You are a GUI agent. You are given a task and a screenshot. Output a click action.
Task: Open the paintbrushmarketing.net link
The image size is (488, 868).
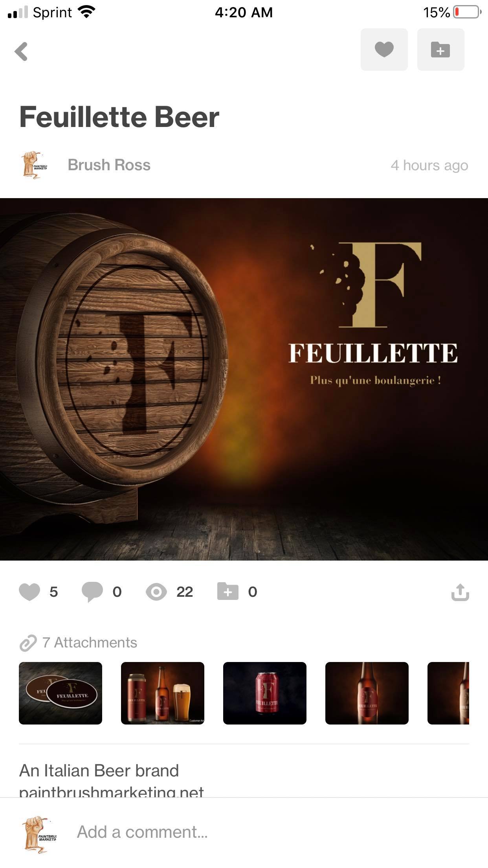pyautogui.click(x=112, y=790)
